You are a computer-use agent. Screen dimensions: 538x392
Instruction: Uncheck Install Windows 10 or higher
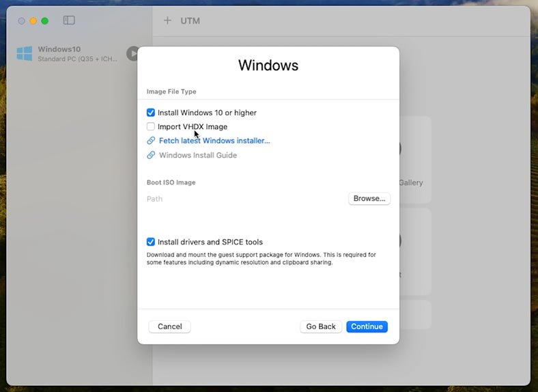tap(151, 113)
